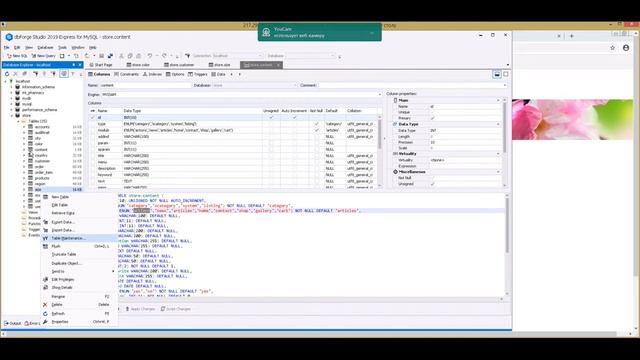The width and height of the screenshot is (640, 360).
Task: Pin the Database Explorer panel
Action: click(74, 65)
